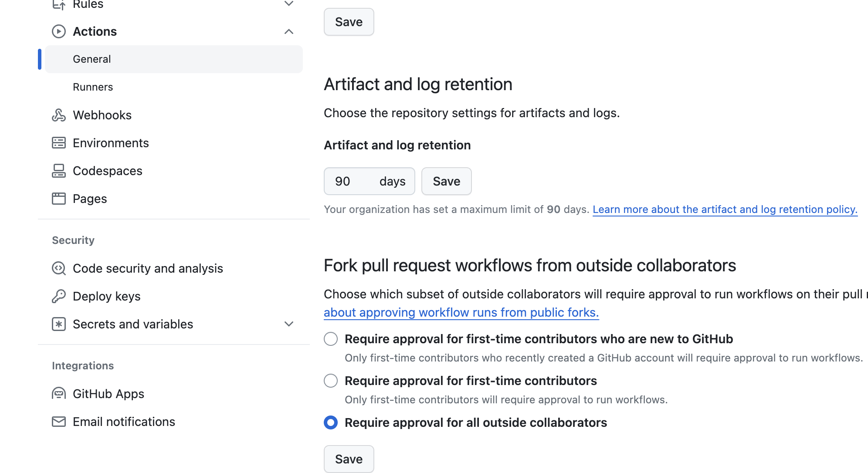Click the Codespaces icon
The height and width of the screenshot is (473, 868).
pos(59,171)
